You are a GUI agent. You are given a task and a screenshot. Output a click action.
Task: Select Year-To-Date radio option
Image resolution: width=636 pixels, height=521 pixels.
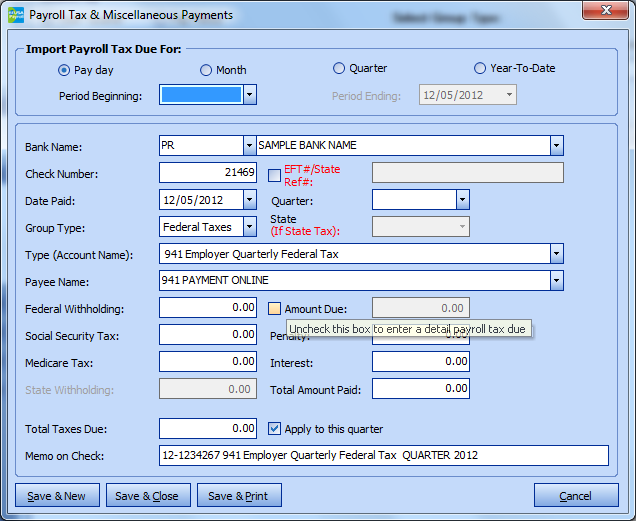click(x=480, y=69)
